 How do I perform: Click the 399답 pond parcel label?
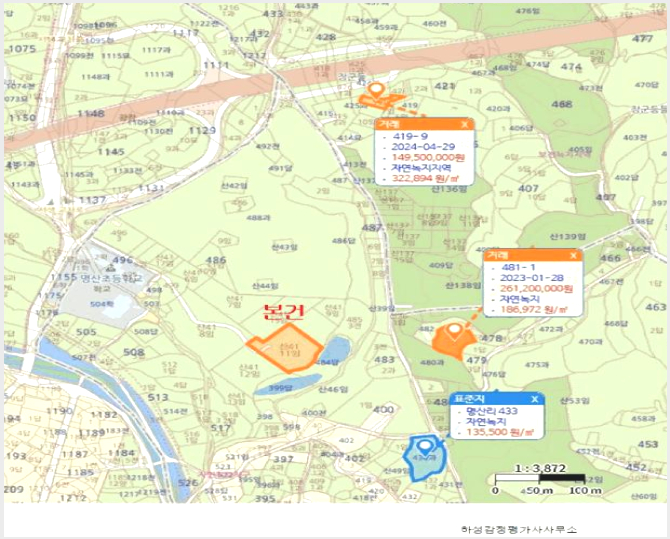point(280,388)
